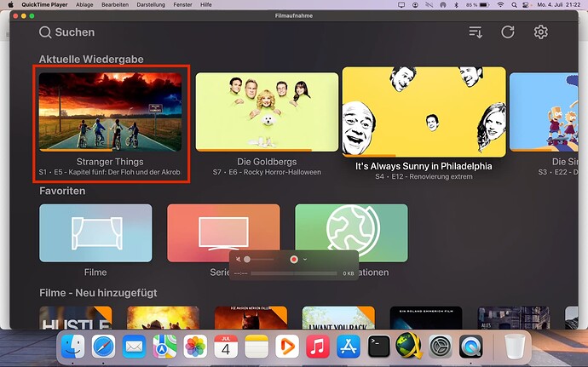Open the Fenster menu
588x367 pixels.
tap(182, 5)
